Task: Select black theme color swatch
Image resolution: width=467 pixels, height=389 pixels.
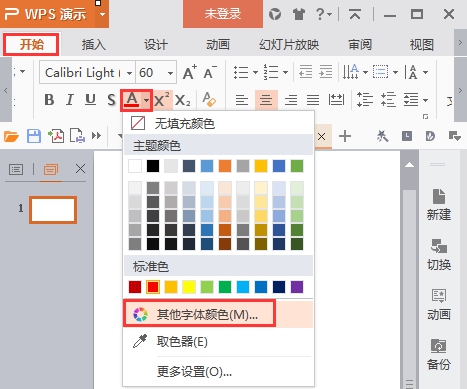Action: coord(153,166)
